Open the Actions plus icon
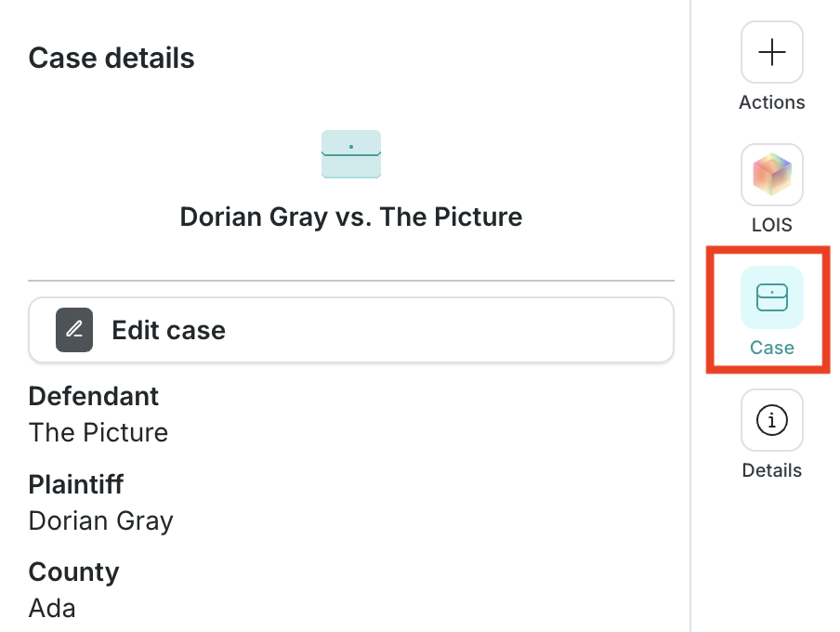 771,52
